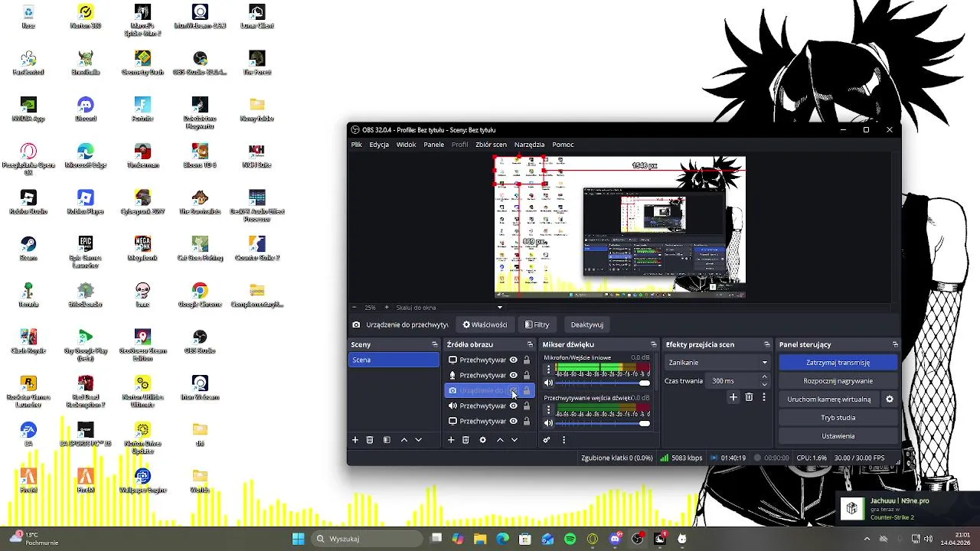Show hidden system tray icons chevron
Viewport: 980px width, 551px height.
click(867, 539)
